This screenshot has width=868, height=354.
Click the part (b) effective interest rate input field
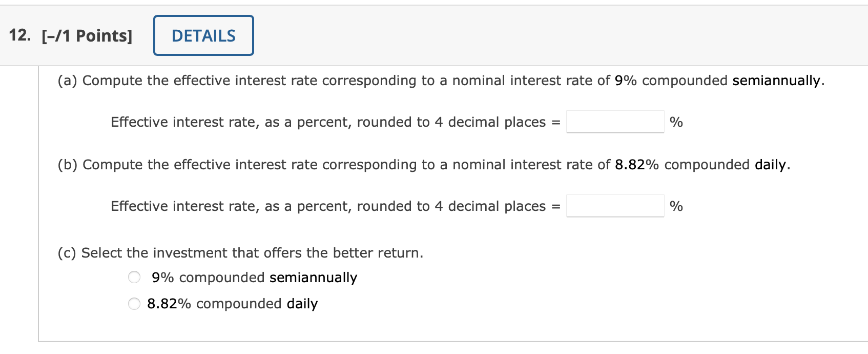coord(614,206)
